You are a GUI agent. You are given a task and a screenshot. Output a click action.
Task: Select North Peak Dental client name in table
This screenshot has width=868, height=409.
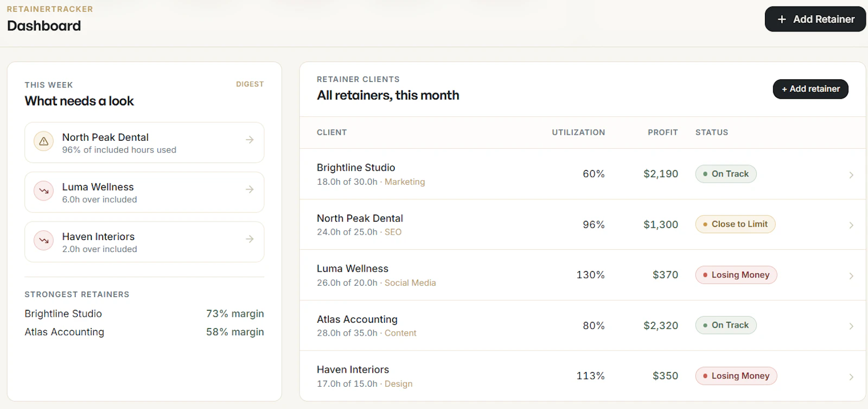(x=360, y=218)
